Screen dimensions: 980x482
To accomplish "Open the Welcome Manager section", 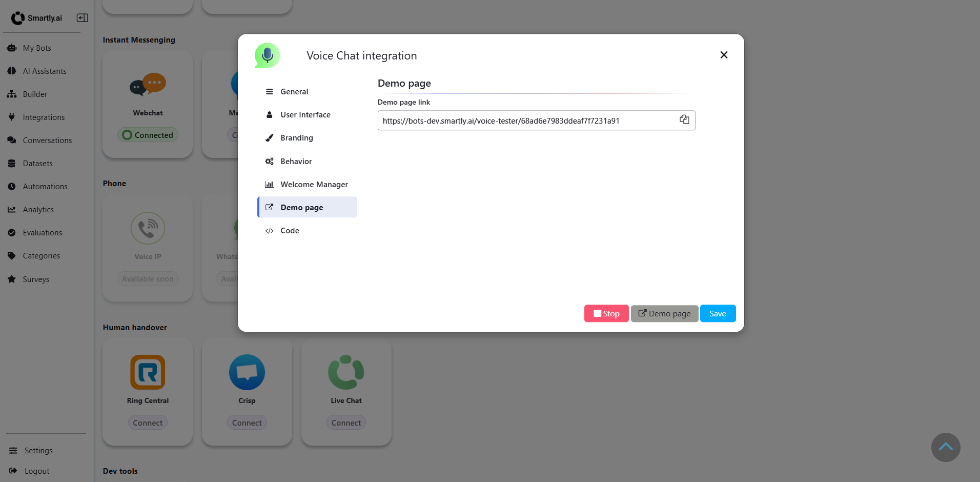I will point(314,184).
